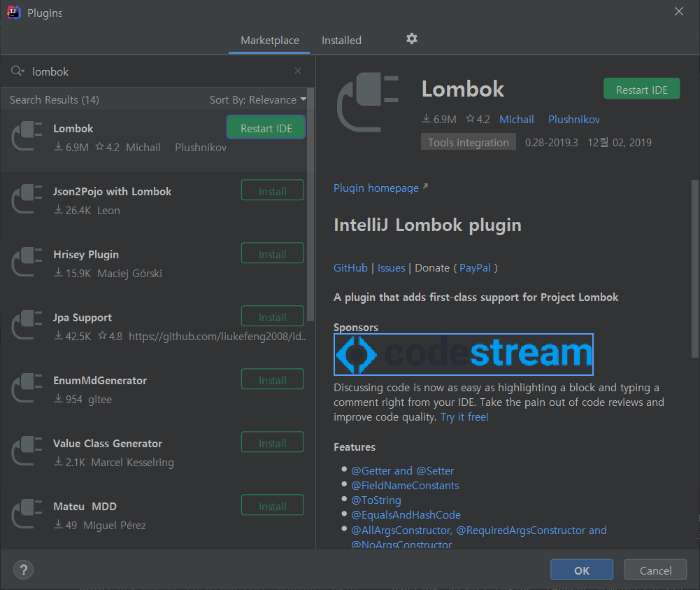
Task: Click the Tools integration tag
Action: [468, 143]
